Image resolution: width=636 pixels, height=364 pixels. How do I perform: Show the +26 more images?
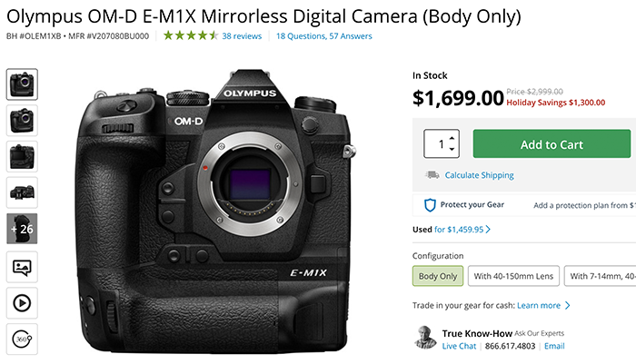click(22, 231)
